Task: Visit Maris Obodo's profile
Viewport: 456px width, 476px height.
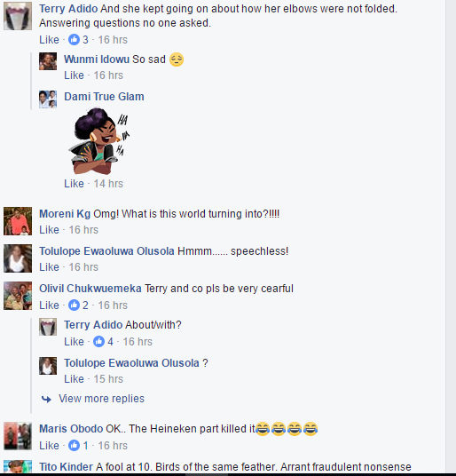Action: pos(71,429)
